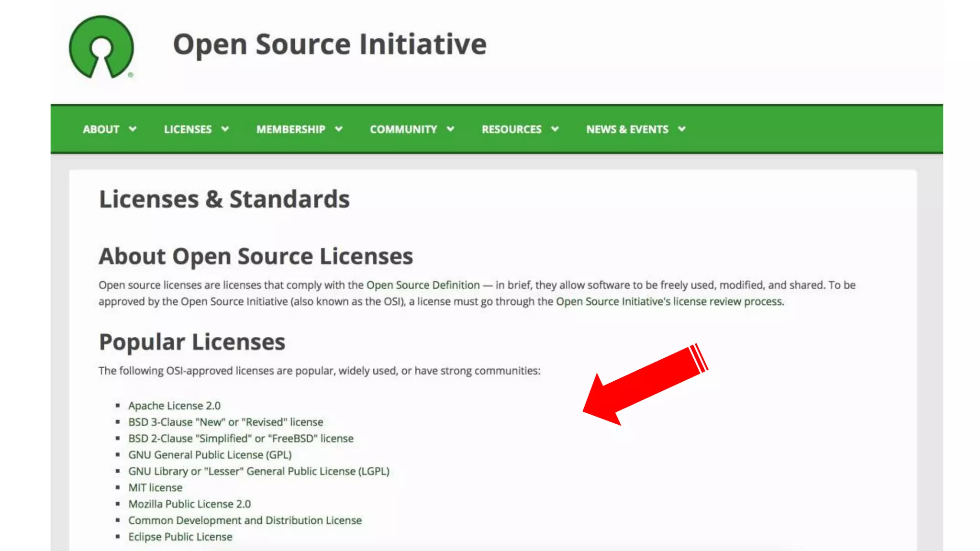Image resolution: width=980 pixels, height=551 pixels.
Task: Open BSD 3-Clause "New" or "Revised" license
Action: click(x=225, y=422)
